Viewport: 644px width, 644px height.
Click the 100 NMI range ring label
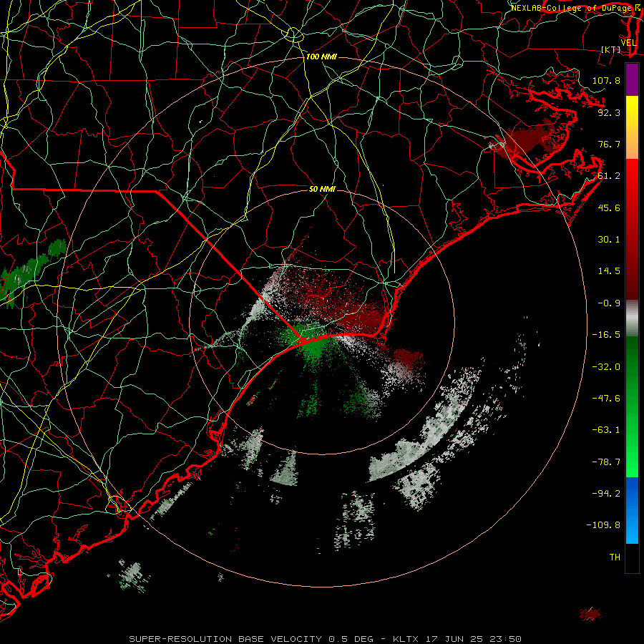point(321,57)
